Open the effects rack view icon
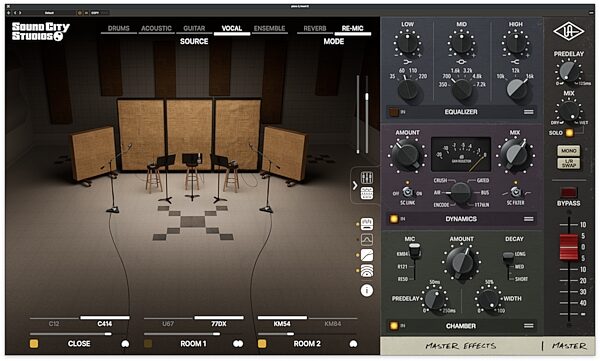The image size is (600, 361). [367, 193]
